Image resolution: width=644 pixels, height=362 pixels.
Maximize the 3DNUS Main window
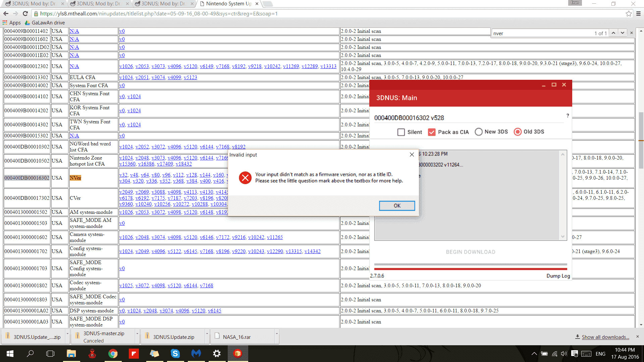(x=554, y=85)
